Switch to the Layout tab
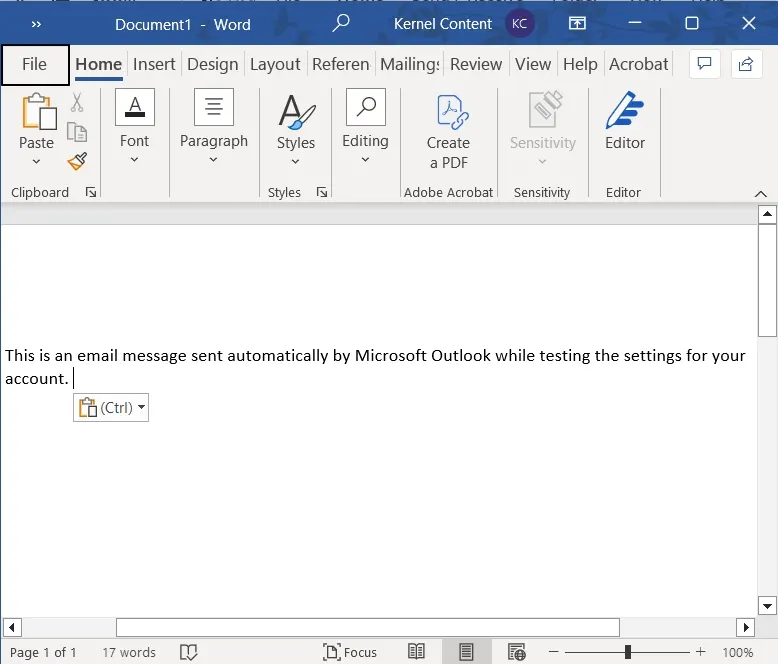Image resolution: width=778 pixels, height=664 pixels. [x=275, y=65]
